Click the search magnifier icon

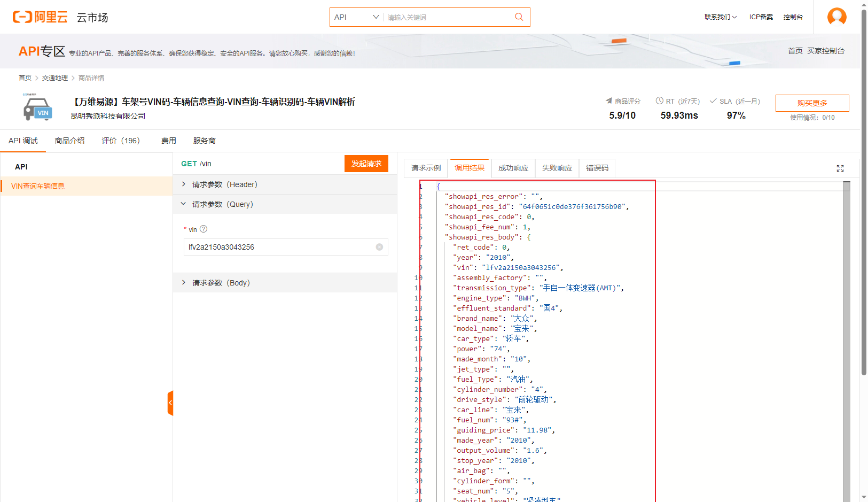pos(519,17)
